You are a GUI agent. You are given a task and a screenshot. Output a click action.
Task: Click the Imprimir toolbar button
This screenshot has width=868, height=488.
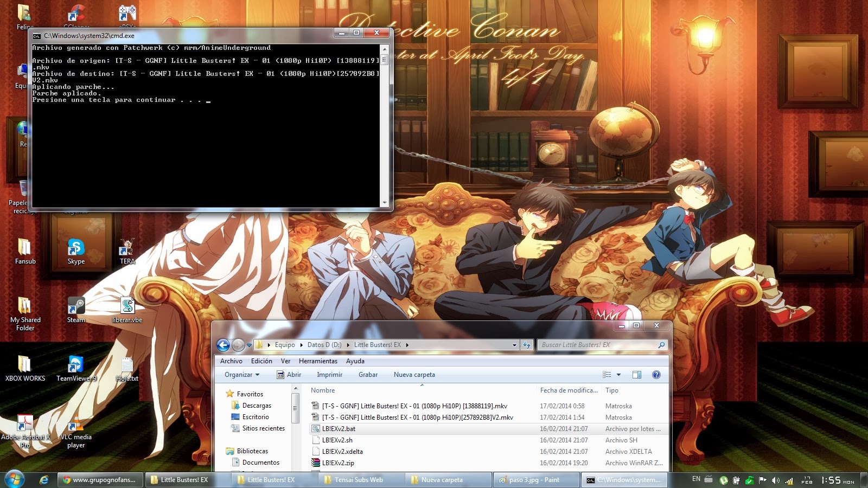pos(329,375)
